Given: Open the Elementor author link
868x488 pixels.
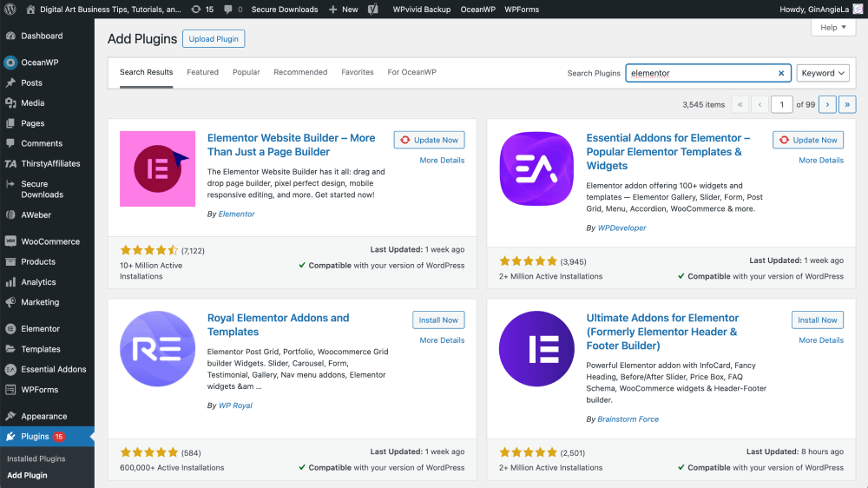Looking at the screenshot, I should click(236, 214).
